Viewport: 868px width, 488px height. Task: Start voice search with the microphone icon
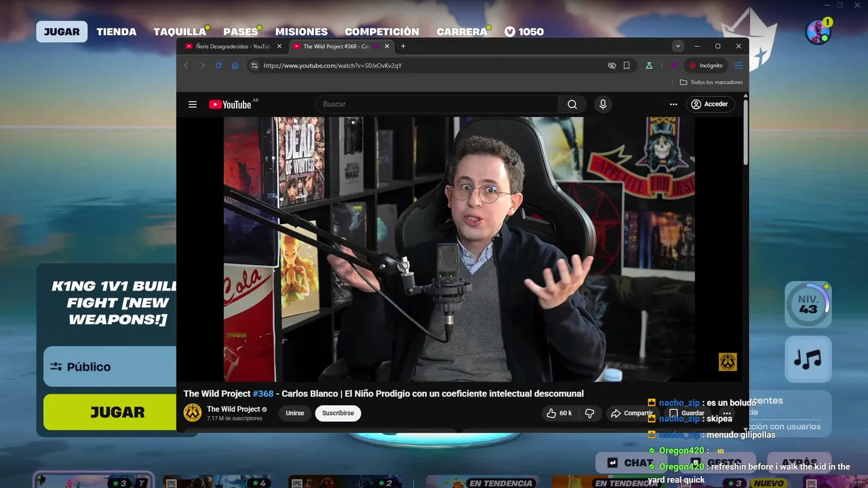coord(603,104)
